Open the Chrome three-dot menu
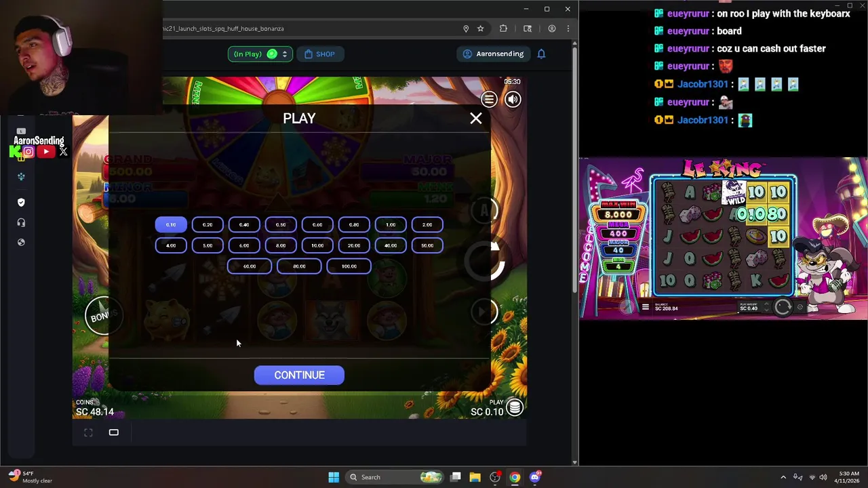Viewport: 868px width, 488px height. [x=568, y=28]
